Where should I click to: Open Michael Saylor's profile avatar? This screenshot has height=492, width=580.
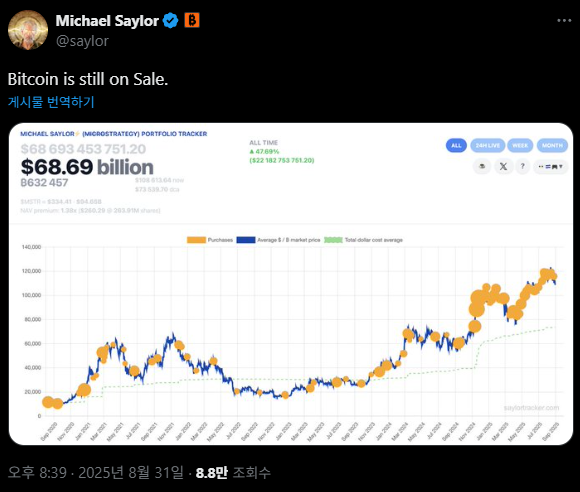tap(28, 30)
